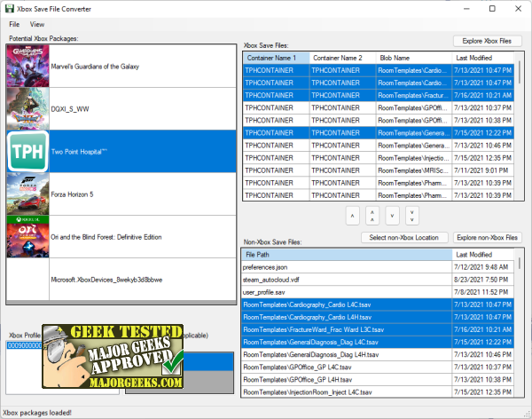Click the Explore Xbox Files button

[487, 41]
